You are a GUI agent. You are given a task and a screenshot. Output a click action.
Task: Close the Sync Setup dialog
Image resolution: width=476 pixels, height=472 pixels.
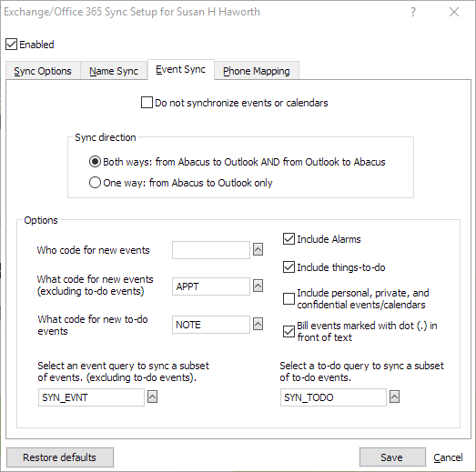(x=454, y=12)
